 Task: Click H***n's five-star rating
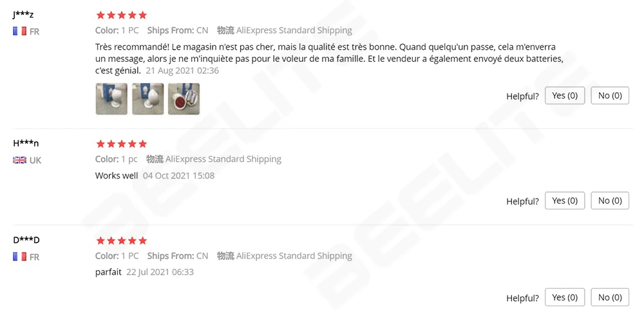(121, 144)
